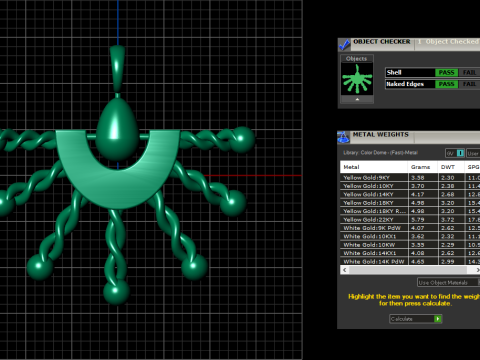Select the green object thumbnail in Objects
The width and height of the screenshot is (480, 360).
point(357,79)
